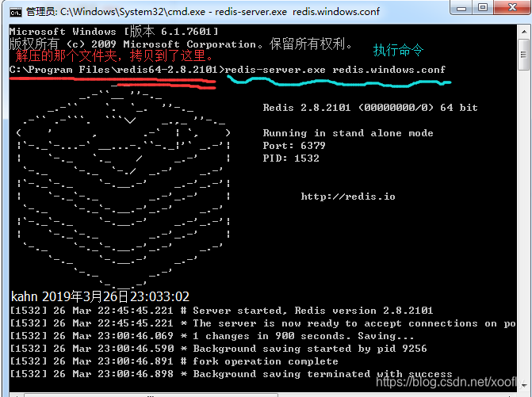Click the vertical scrollbar thumb
The image size is (532, 397).
click(524, 55)
